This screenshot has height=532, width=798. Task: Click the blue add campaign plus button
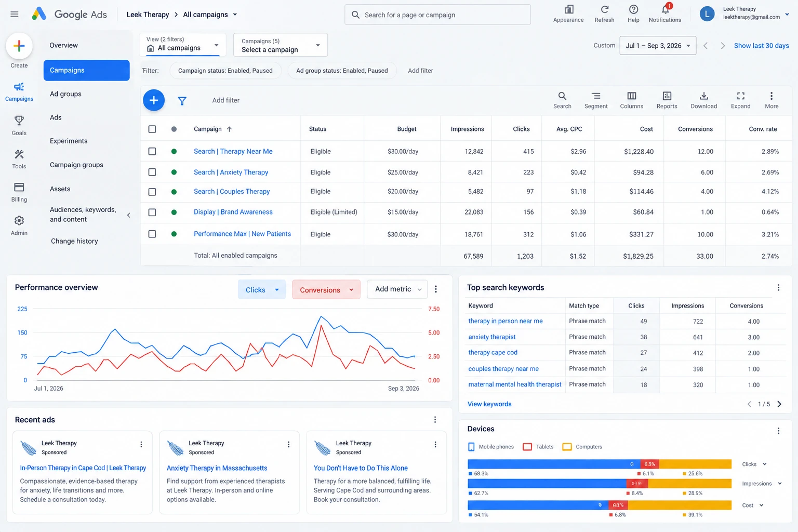tap(154, 100)
